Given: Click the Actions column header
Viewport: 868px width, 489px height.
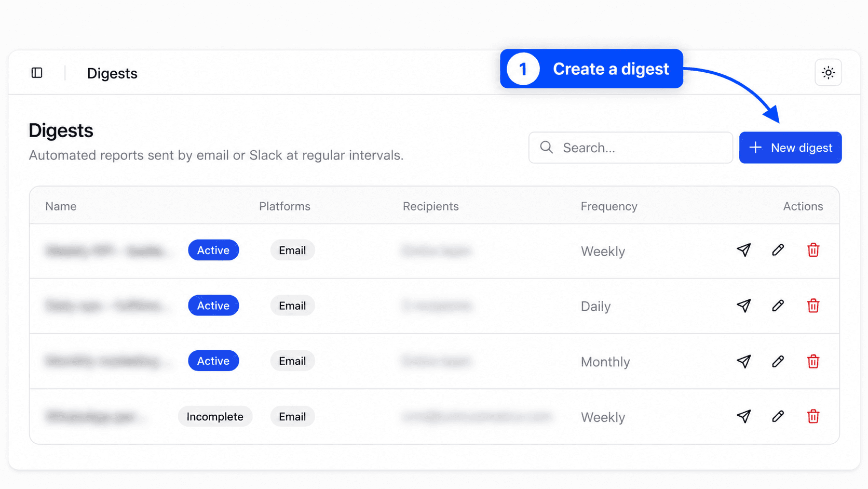Looking at the screenshot, I should tap(803, 206).
